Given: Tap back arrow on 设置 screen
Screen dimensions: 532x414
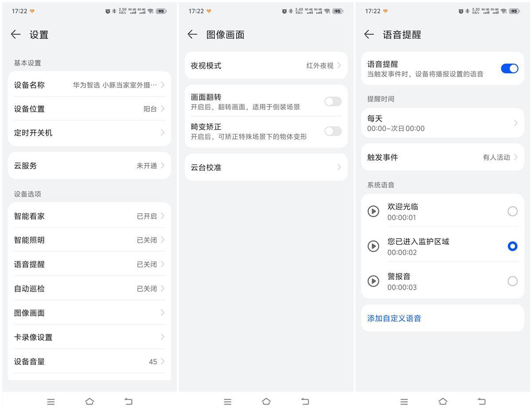Looking at the screenshot, I should (x=16, y=35).
